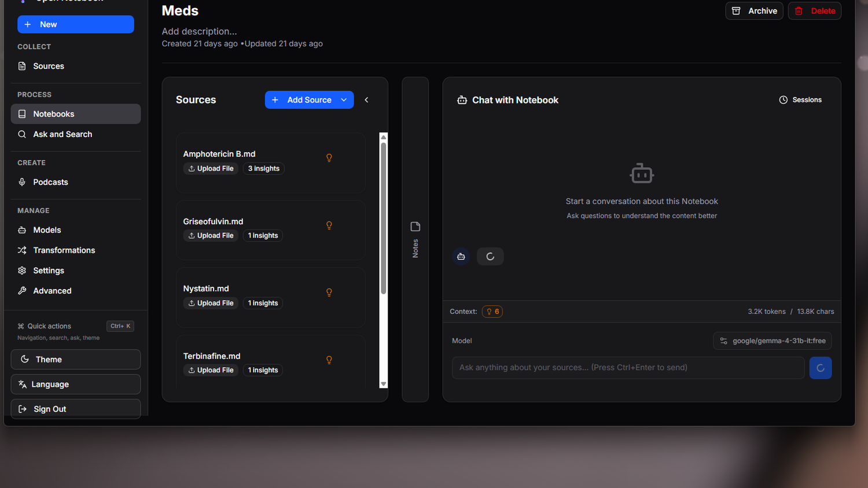Click the 13.8K chars counter
Viewport: 868px width, 488px height.
(816, 312)
